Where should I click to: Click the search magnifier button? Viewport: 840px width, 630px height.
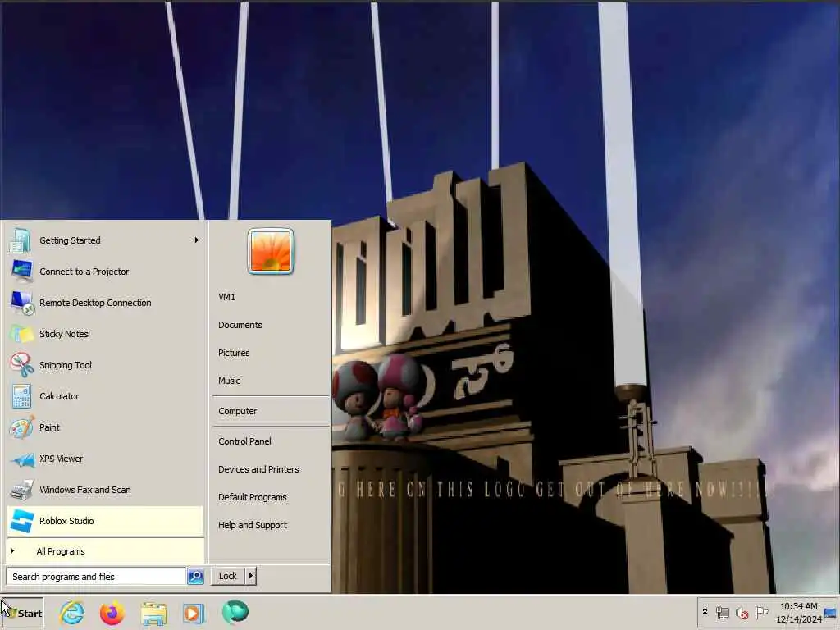tap(195, 577)
